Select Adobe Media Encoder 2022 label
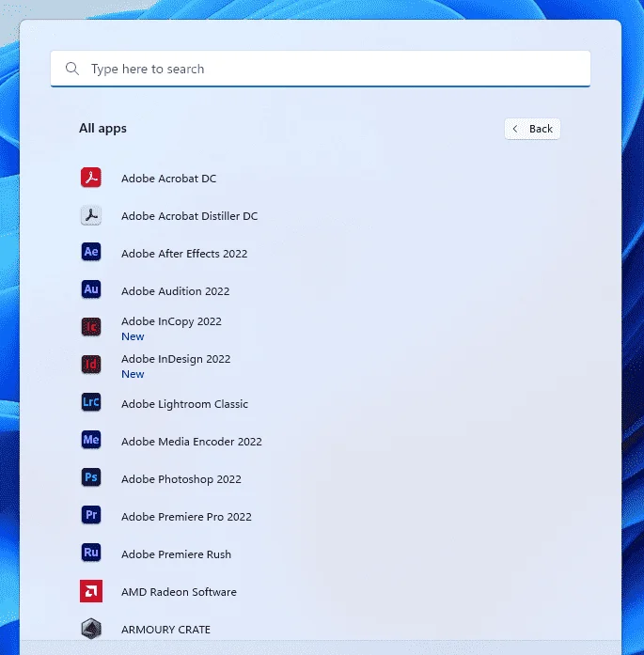Viewport: 644px width, 655px height. (x=192, y=442)
